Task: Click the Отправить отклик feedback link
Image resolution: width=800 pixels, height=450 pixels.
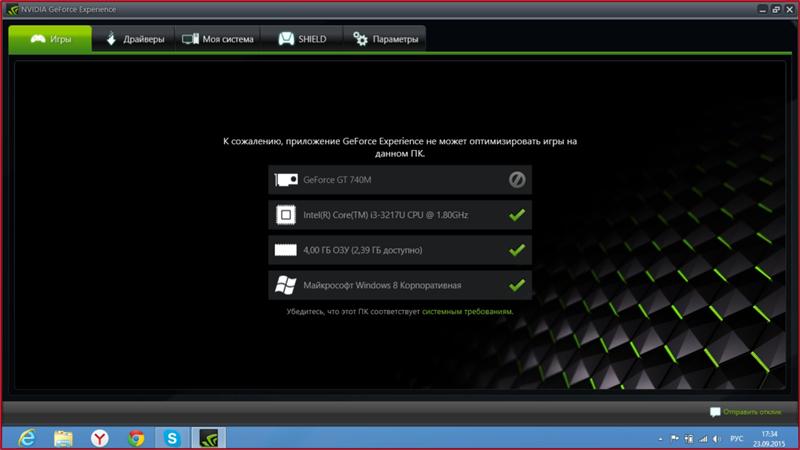Action: click(746, 412)
